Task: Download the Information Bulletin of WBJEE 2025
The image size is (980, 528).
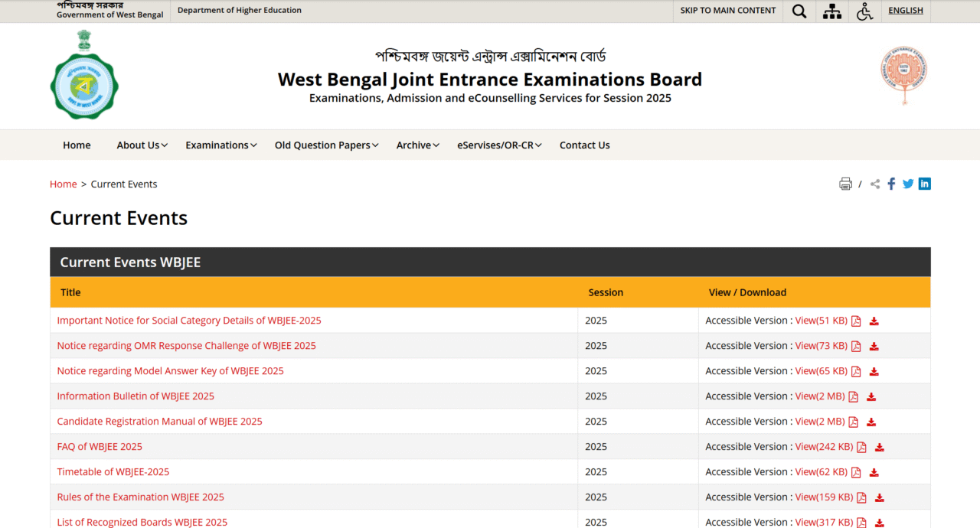Action: tap(871, 397)
